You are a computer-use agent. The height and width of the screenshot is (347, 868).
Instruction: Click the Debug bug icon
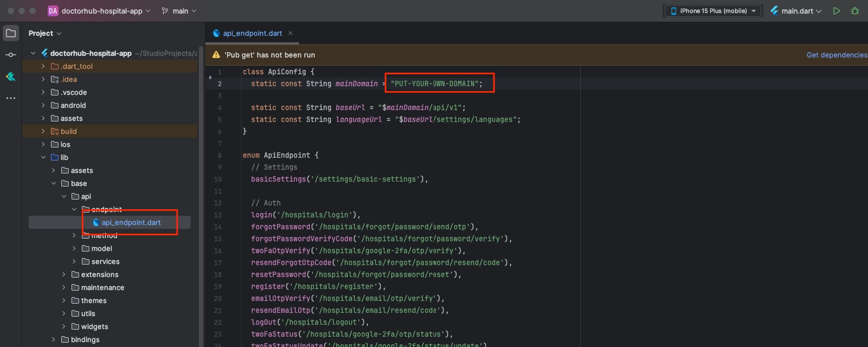click(x=855, y=11)
